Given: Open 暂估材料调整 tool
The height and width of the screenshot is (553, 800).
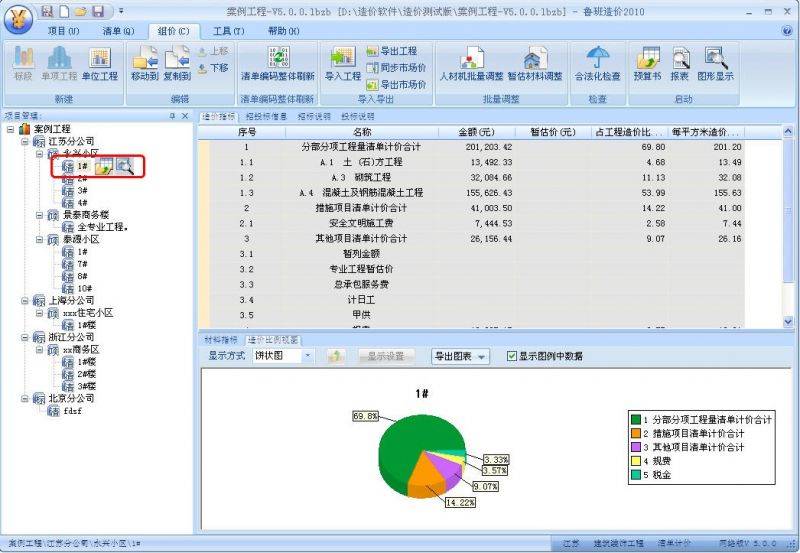Looking at the screenshot, I should 535,64.
